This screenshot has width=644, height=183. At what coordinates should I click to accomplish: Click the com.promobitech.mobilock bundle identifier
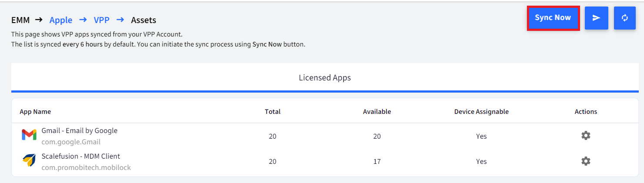(86, 167)
